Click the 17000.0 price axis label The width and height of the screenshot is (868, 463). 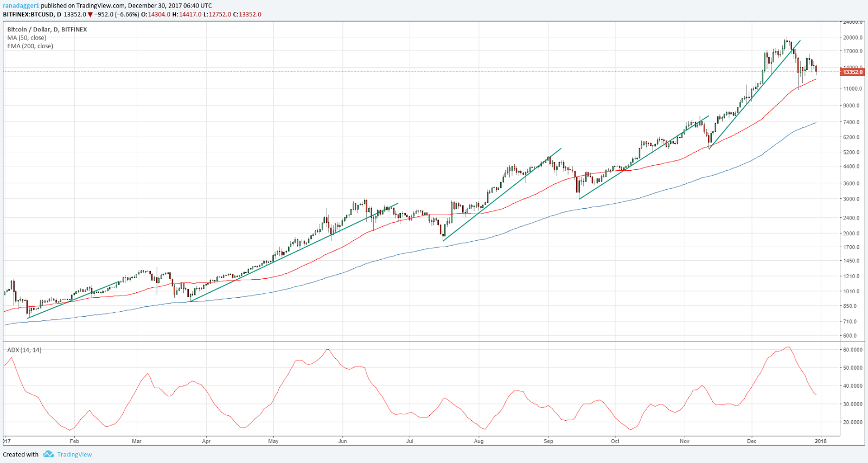(853, 52)
